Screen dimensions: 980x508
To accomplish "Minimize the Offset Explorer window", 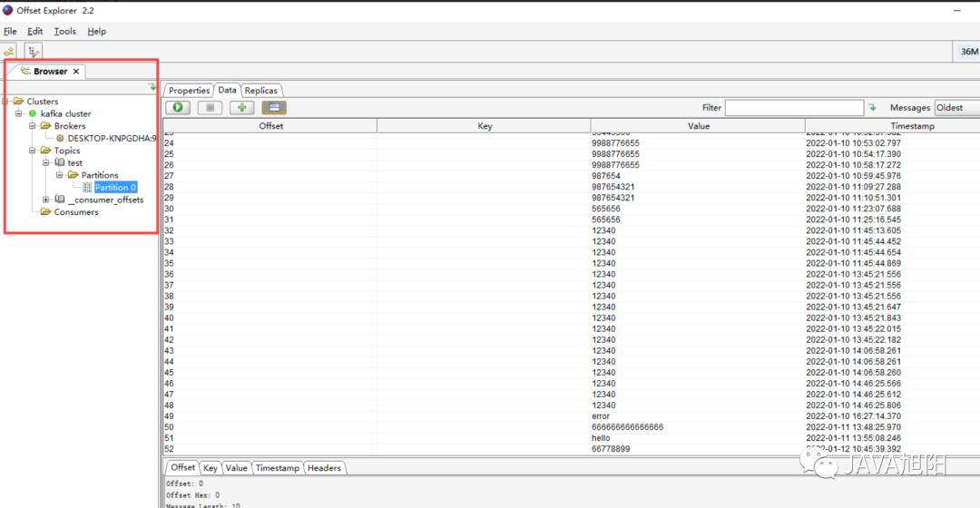I will coord(957,11).
